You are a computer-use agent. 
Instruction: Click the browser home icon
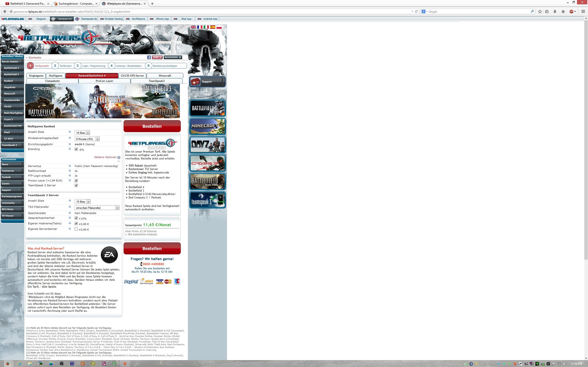click(x=563, y=11)
